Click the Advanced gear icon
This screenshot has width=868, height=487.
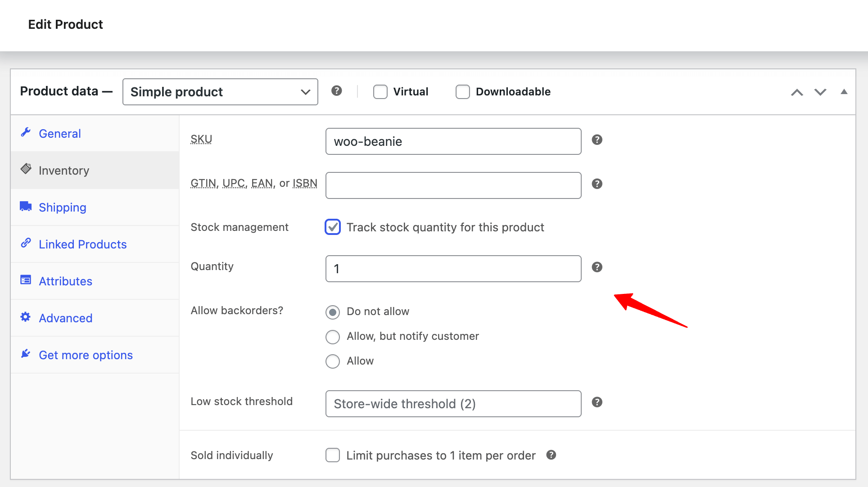point(26,317)
